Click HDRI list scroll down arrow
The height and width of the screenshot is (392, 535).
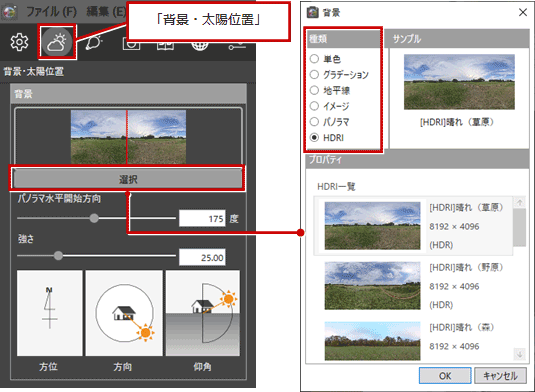(519, 354)
